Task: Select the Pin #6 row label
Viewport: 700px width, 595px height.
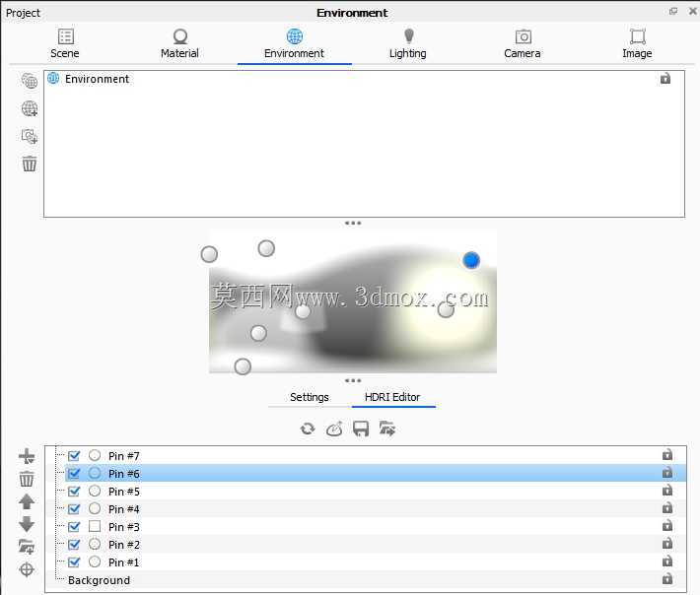Action: point(123,474)
